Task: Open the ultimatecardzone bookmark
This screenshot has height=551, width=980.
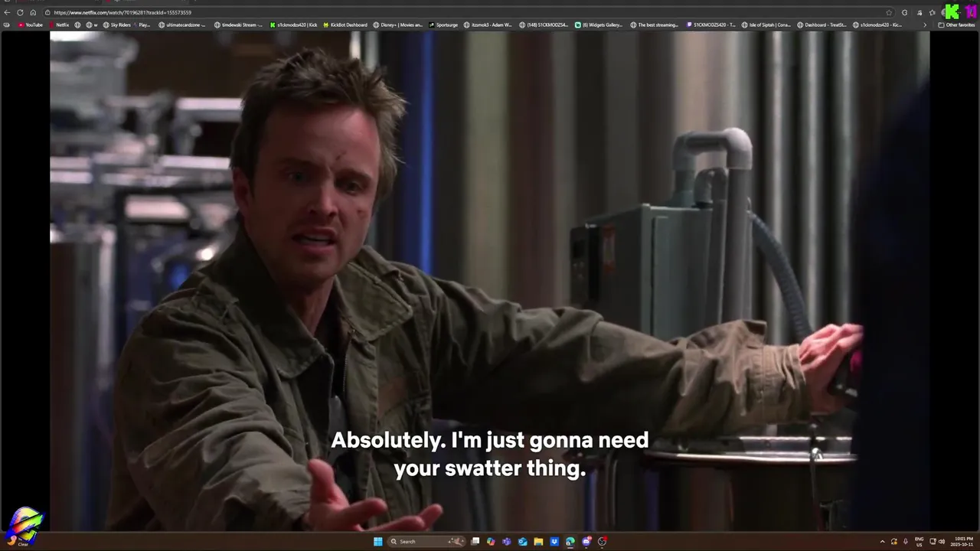Action: coord(182,24)
